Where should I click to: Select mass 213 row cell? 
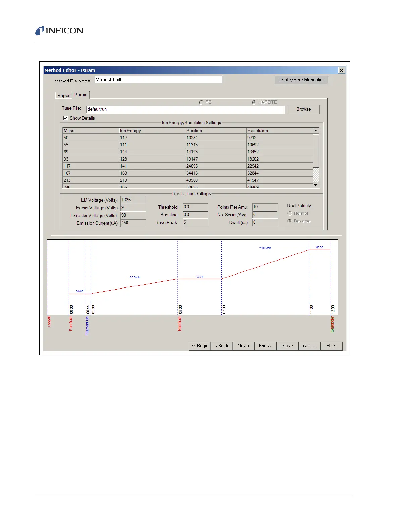pos(91,180)
